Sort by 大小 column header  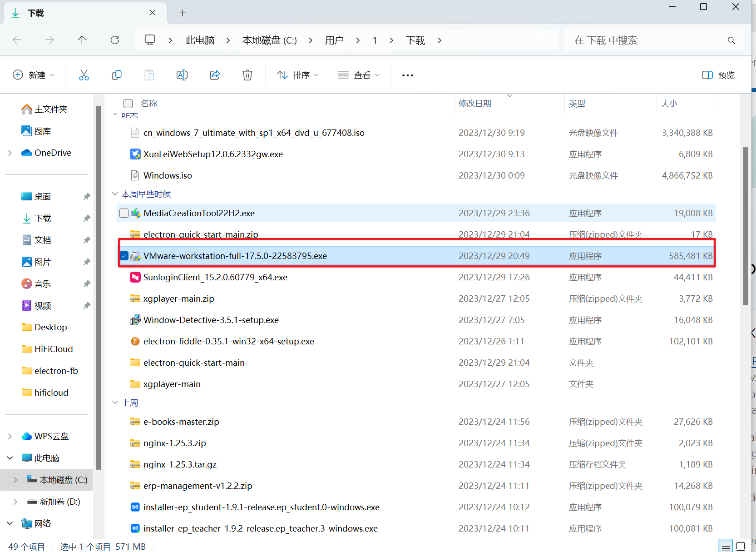click(x=669, y=104)
